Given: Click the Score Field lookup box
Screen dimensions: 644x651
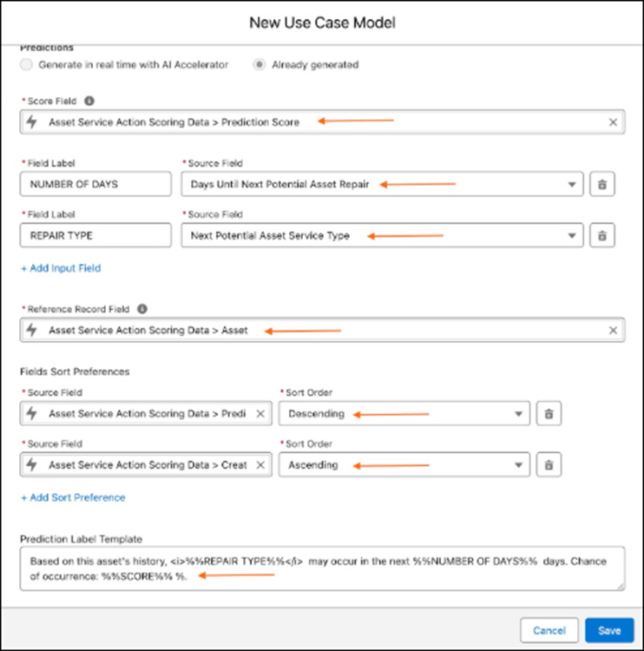Looking at the screenshot, I should tap(322, 122).
